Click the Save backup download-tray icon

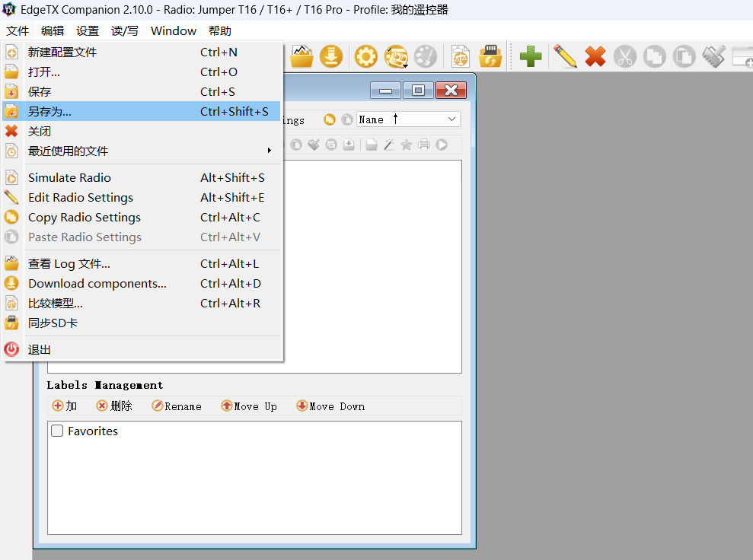349,145
